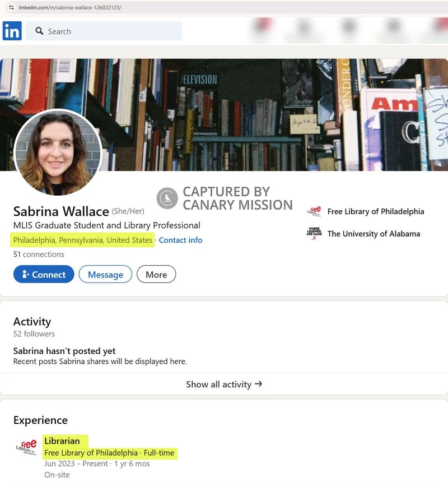Screen dimensions: 448x486
Task: Click the Free Library logo beside the company name
Action: coord(315,211)
